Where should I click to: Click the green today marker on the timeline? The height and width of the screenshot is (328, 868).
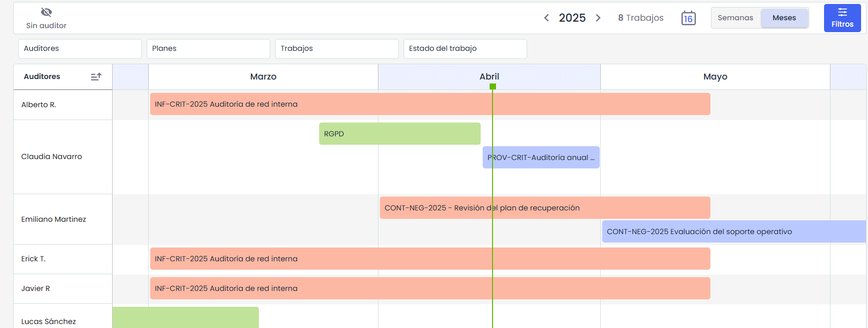pos(493,86)
